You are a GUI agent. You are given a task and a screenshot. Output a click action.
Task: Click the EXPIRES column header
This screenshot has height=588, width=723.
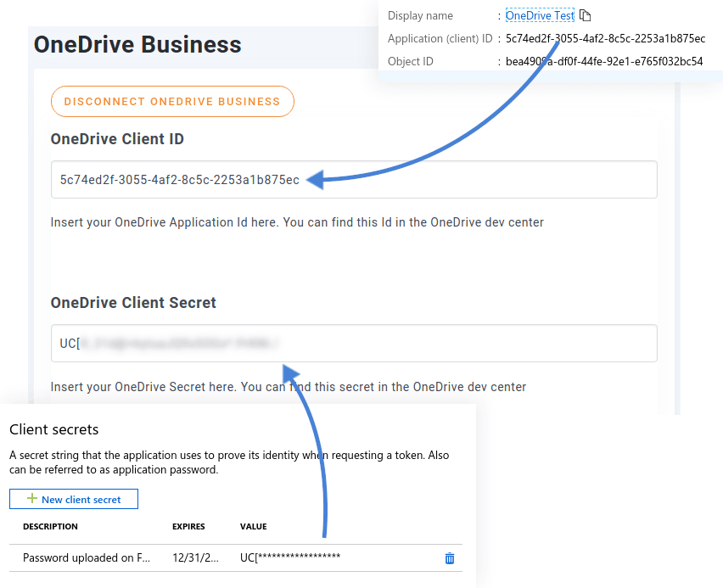click(x=188, y=527)
